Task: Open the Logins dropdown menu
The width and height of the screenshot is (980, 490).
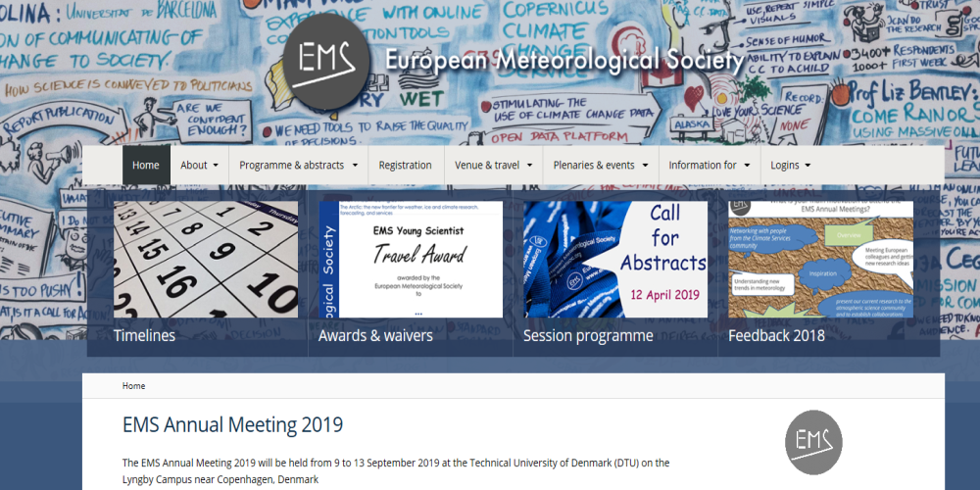Action: coord(791,165)
